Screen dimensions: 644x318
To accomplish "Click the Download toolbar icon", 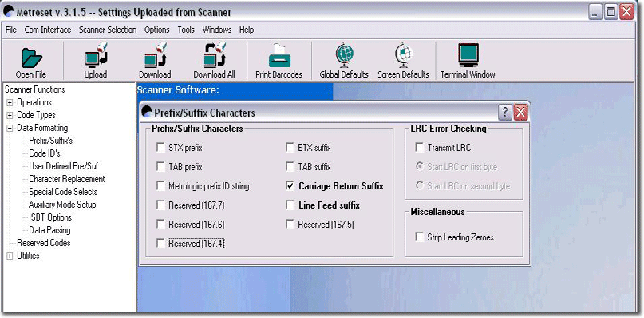I will click(155, 55).
